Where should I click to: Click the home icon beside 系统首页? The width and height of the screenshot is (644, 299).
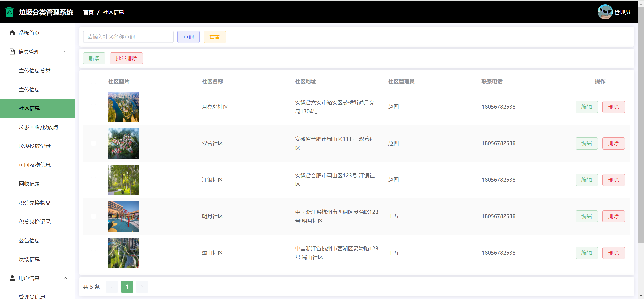coord(12,33)
